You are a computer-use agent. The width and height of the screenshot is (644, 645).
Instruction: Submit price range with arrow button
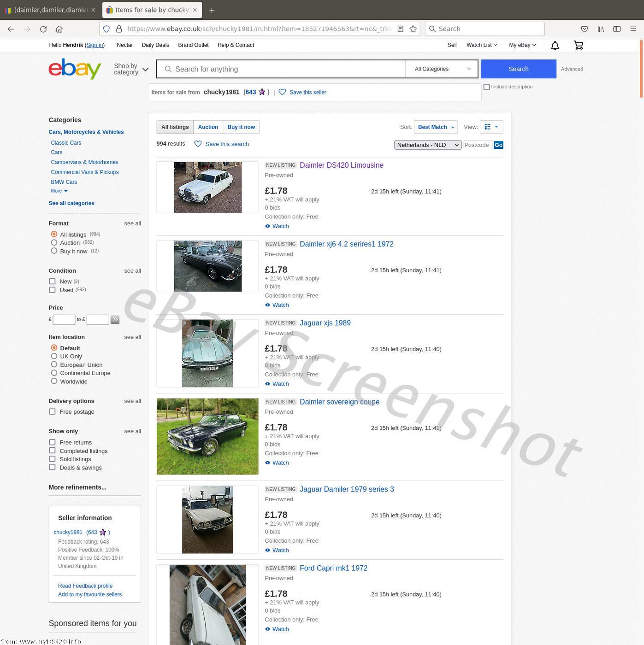point(115,320)
